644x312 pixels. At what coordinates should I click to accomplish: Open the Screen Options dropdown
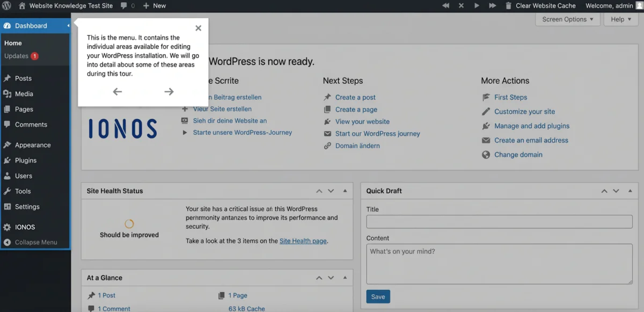567,19
